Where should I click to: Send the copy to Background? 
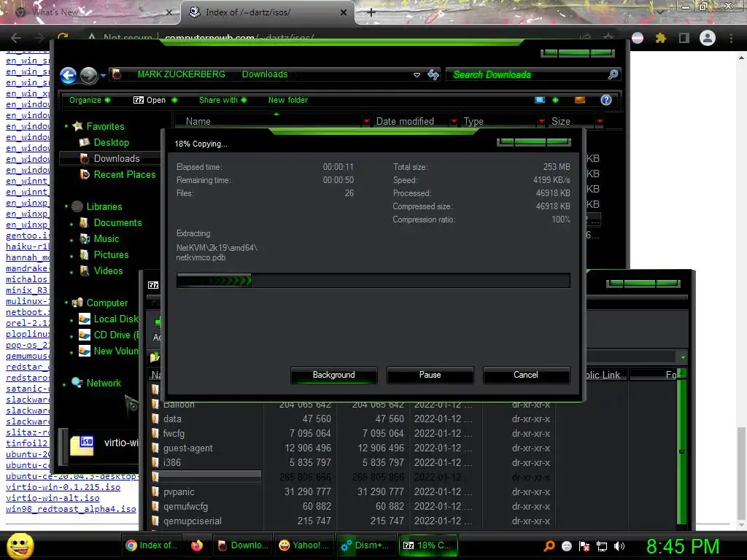pyautogui.click(x=333, y=375)
